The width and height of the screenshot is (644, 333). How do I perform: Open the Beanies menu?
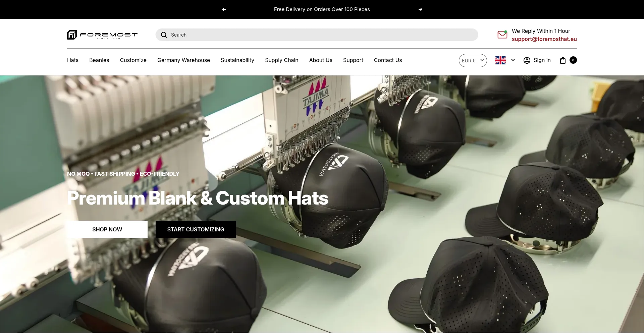click(x=99, y=60)
